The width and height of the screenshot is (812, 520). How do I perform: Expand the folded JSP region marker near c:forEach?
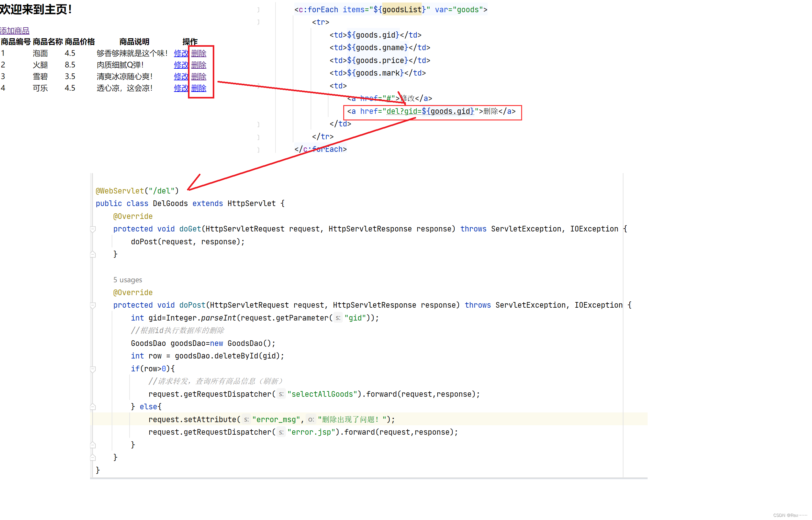(x=259, y=10)
